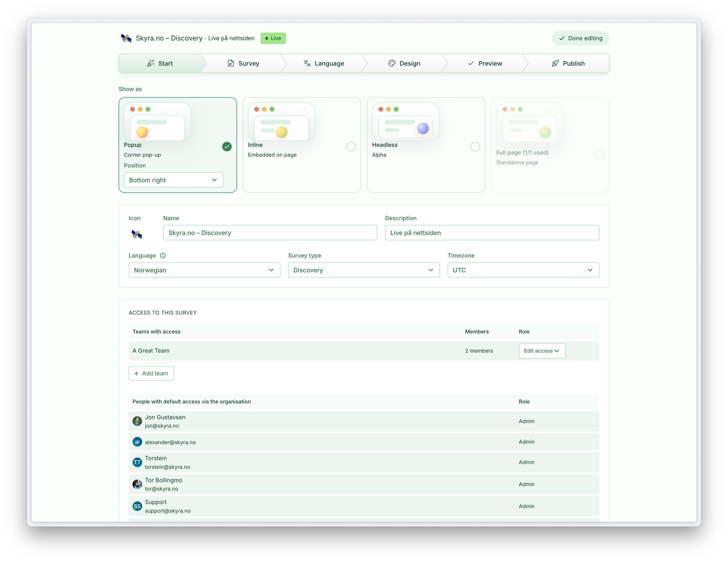The height and width of the screenshot is (562, 728).
Task: Select the Full page display option radio
Action: click(x=599, y=154)
